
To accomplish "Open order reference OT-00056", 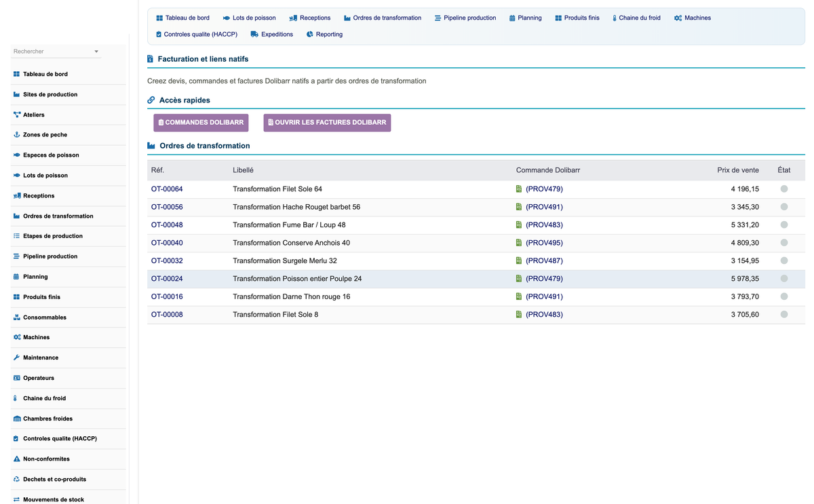I will point(167,207).
